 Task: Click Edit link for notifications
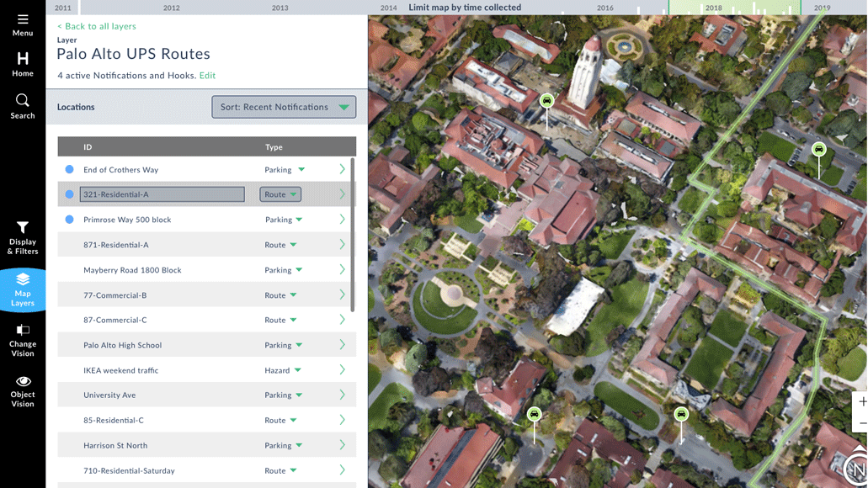coord(207,76)
